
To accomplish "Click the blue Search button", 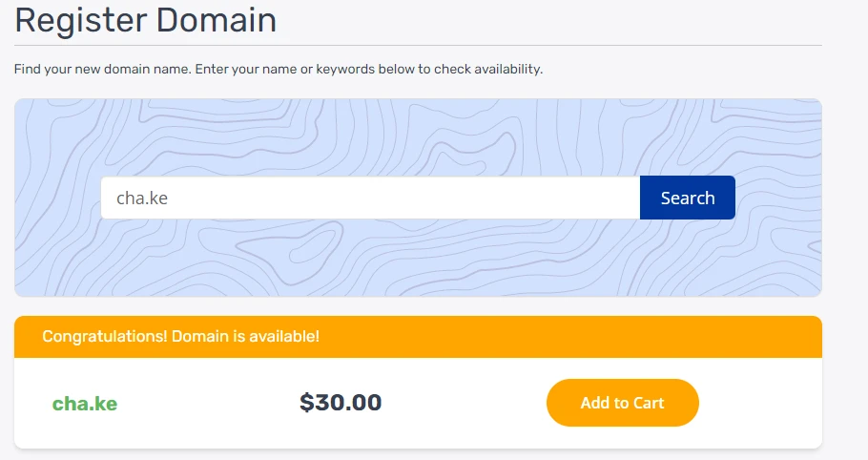I will (687, 198).
